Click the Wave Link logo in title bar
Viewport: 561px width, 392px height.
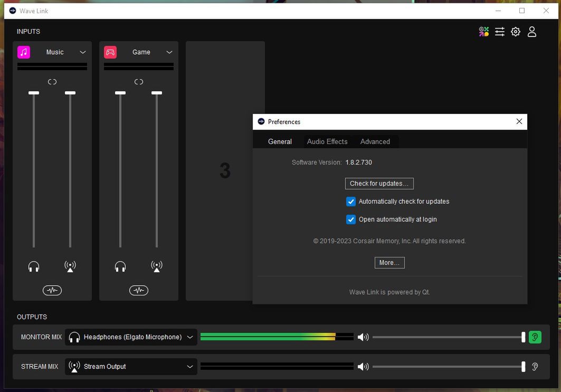(13, 11)
